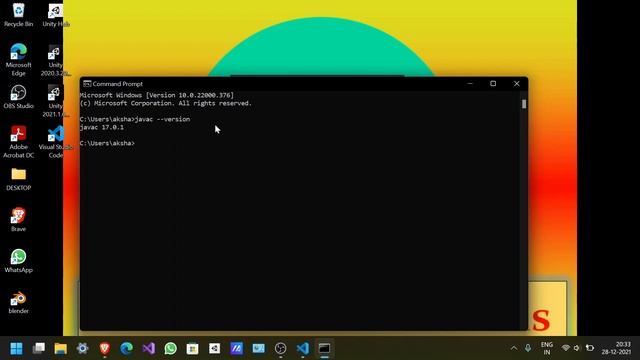Click the Command Prompt vertical scrollbar thumb

[524, 104]
